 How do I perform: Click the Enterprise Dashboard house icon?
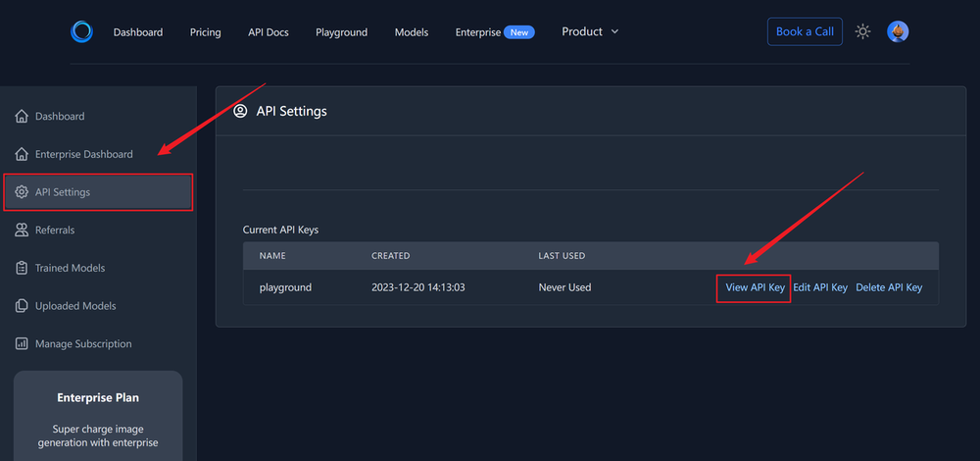click(x=22, y=154)
